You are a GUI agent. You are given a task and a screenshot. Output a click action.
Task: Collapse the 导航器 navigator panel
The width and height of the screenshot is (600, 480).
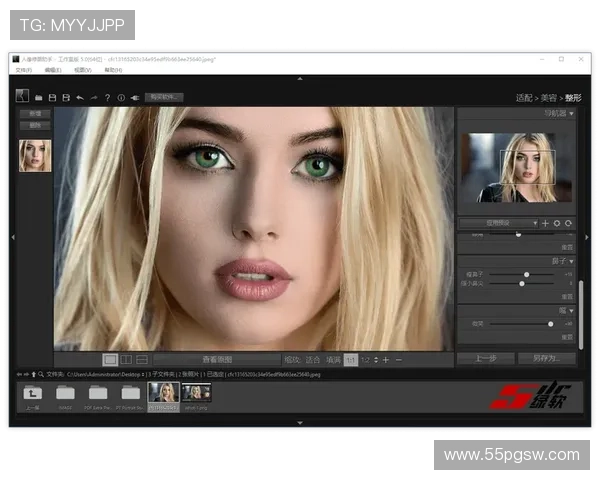click(571, 114)
